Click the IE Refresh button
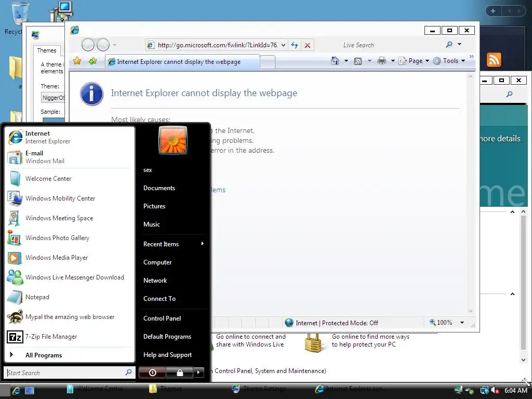Viewport: 532px width, 399px height. (295, 45)
